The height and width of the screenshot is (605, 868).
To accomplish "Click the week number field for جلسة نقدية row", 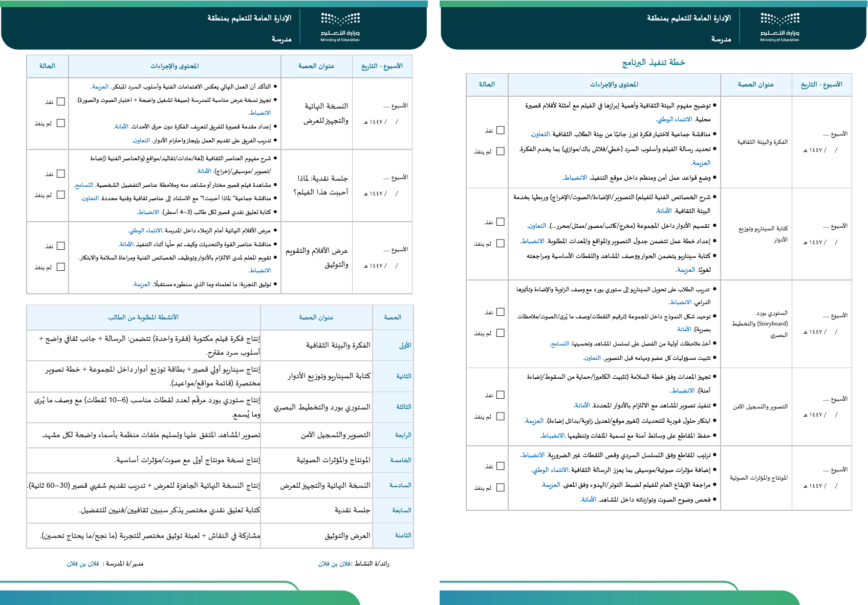I will [395, 177].
